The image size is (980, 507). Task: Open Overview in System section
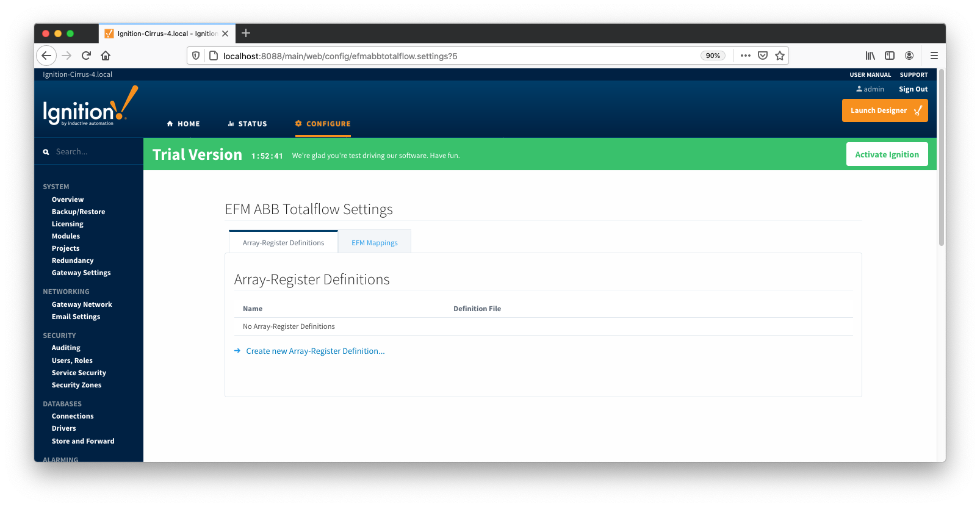click(68, 200)
